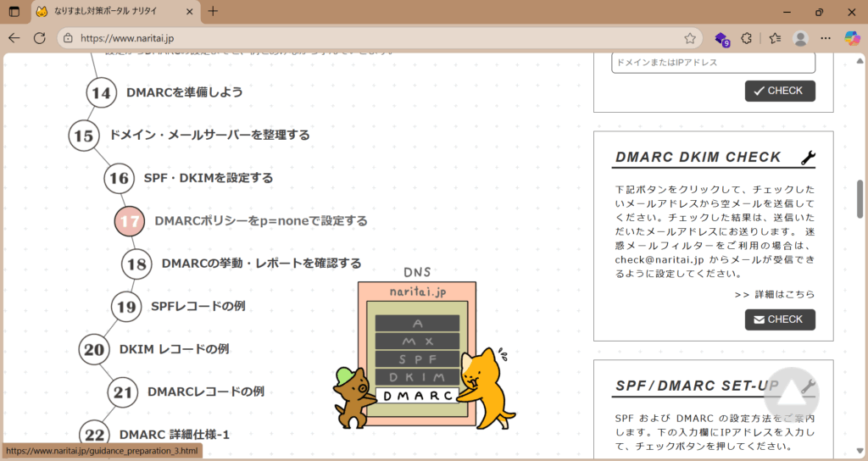Viewport: 868px width, 461px height.
Task: Click the CHECK button under DMARC DKIM CHECK
Action: tap(780, 319)
